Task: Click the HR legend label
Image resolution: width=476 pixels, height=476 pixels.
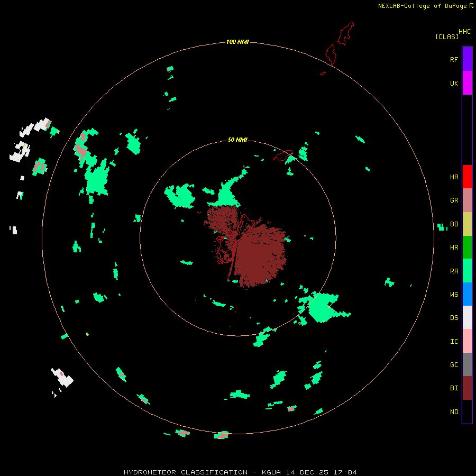Action: [454, 248]
